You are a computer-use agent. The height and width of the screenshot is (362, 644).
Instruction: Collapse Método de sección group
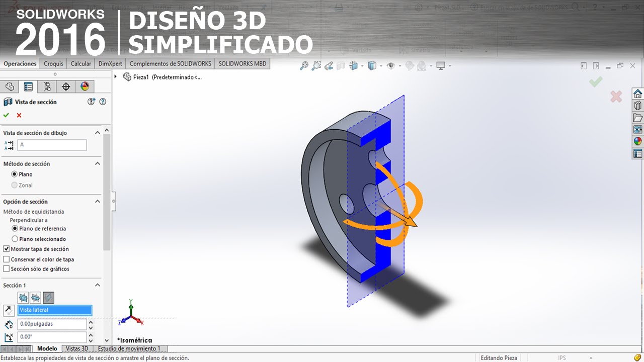tap(98, 163)
